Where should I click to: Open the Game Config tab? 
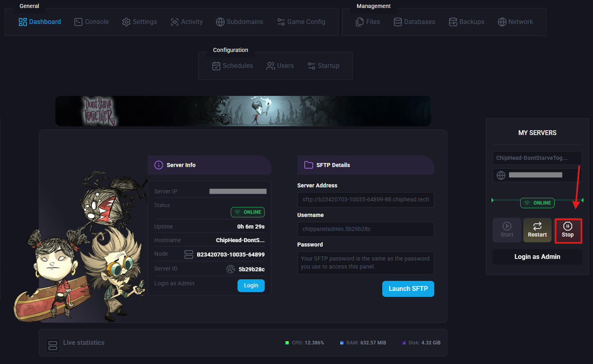tap(301, 22)
